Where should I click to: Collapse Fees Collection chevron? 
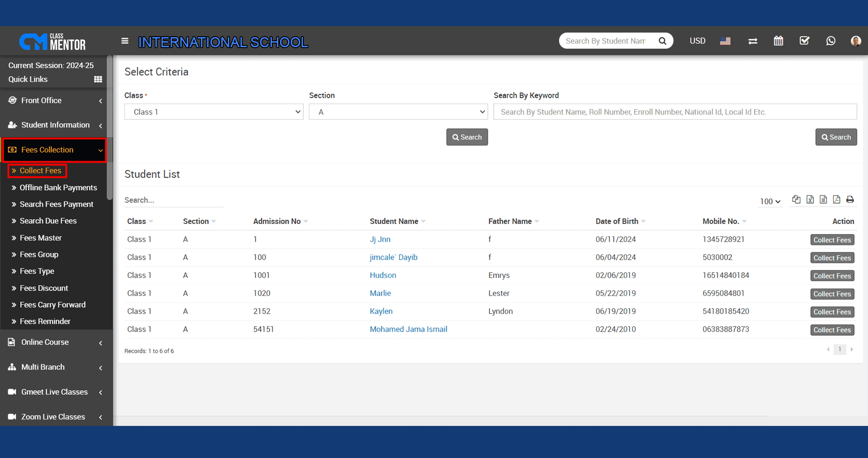[101, 150]
